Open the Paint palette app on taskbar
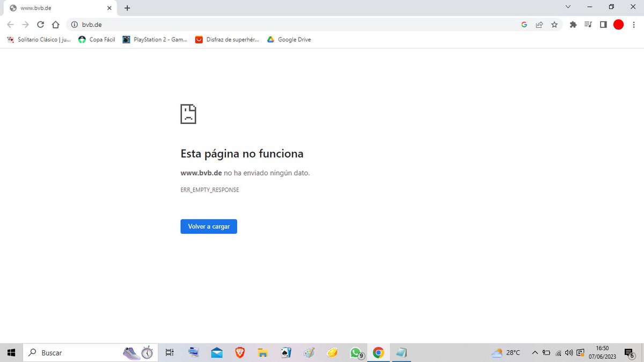 (x=309, y=352)
